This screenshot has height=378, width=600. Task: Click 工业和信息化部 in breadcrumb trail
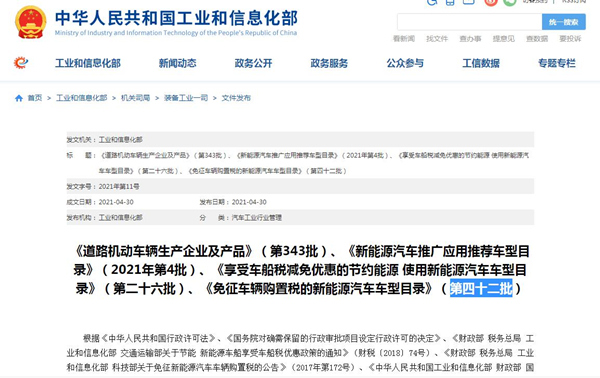[x=82, y=98]
